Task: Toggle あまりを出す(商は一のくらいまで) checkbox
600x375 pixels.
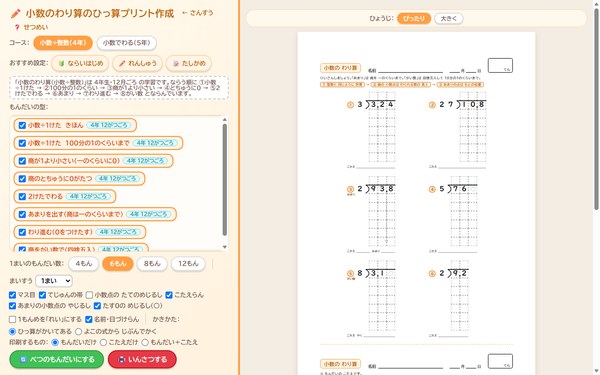Action: [x=22, y=214]
